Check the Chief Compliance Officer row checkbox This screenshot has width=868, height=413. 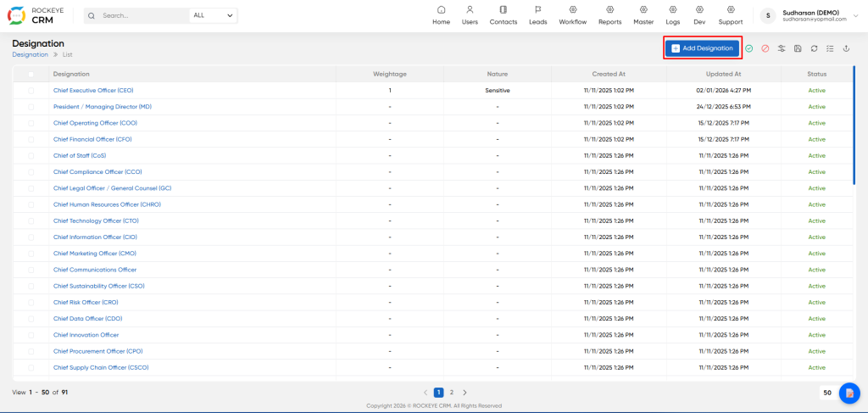tap(31, 172)
